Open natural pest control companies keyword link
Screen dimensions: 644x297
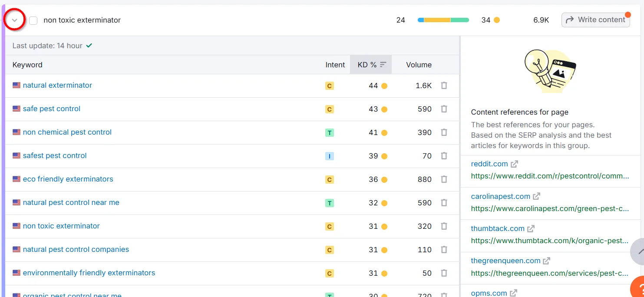click(76, 249)
